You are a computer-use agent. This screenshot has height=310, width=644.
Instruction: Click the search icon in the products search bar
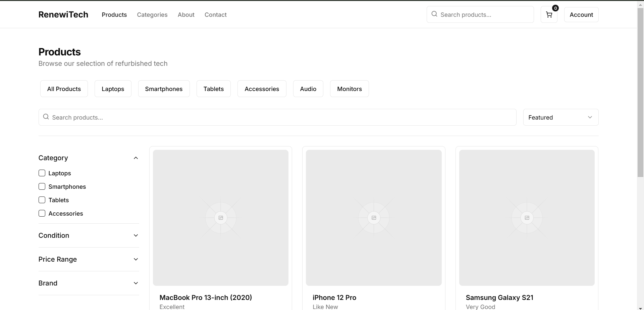pos(46,117)
